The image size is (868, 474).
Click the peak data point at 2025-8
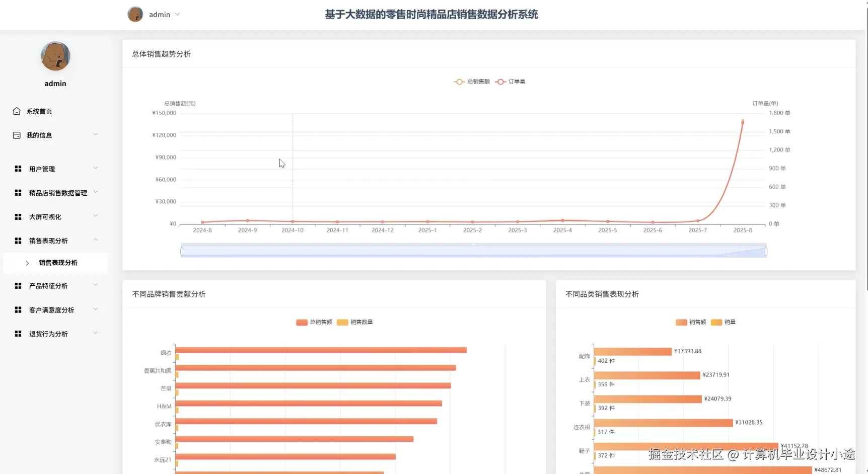(x=743, y=122)
